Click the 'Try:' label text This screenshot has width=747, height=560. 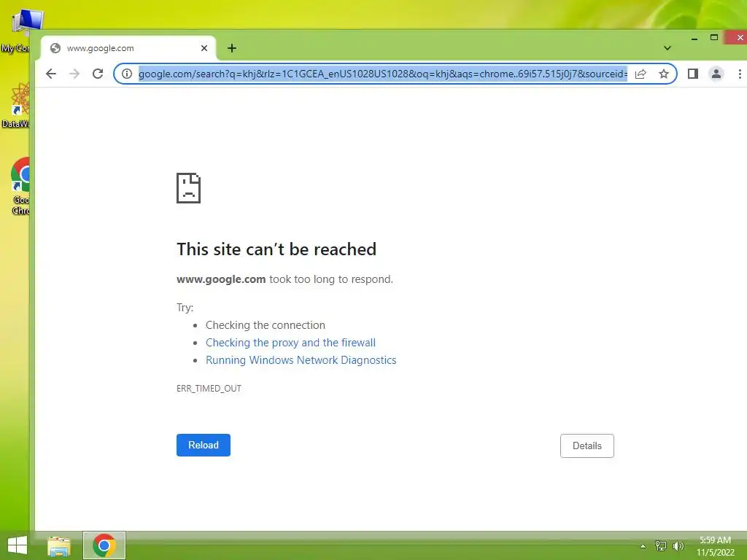pos(185,307)
